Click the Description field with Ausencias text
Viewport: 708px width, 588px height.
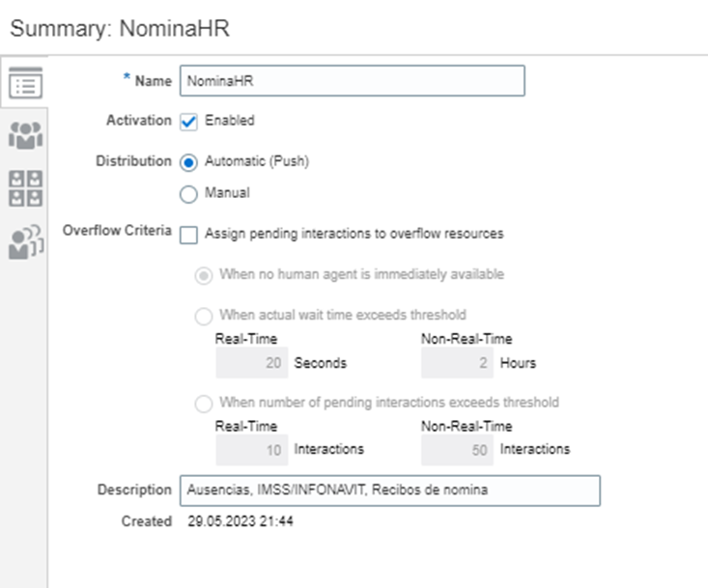tap(390, 490)
